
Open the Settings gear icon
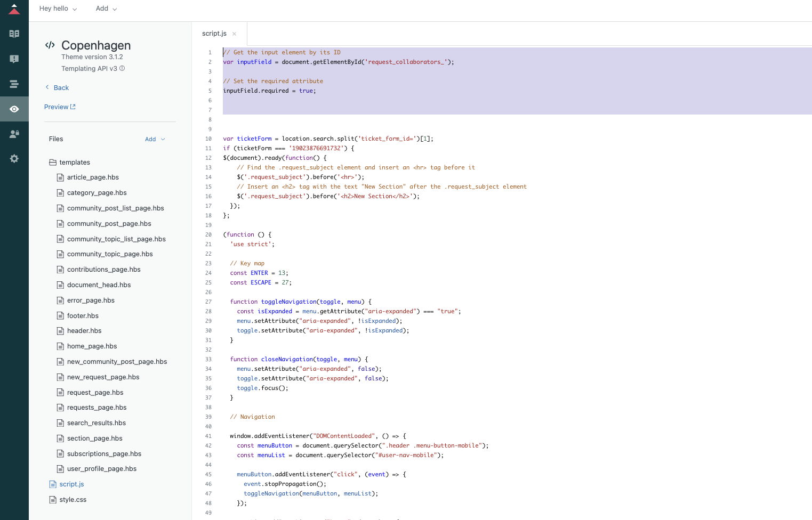pos(14,159)
